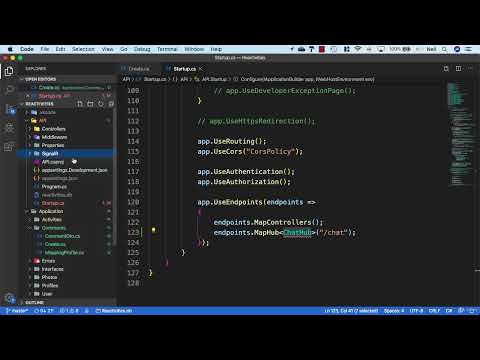Click ChatHub in the MapHub line
This screenshot has width=480, height=360.
pyautogui.click(x=297, y=232)
